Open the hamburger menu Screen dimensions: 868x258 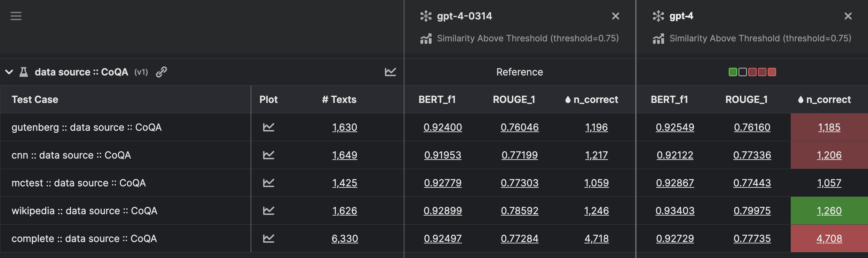(x=16, y=16)
